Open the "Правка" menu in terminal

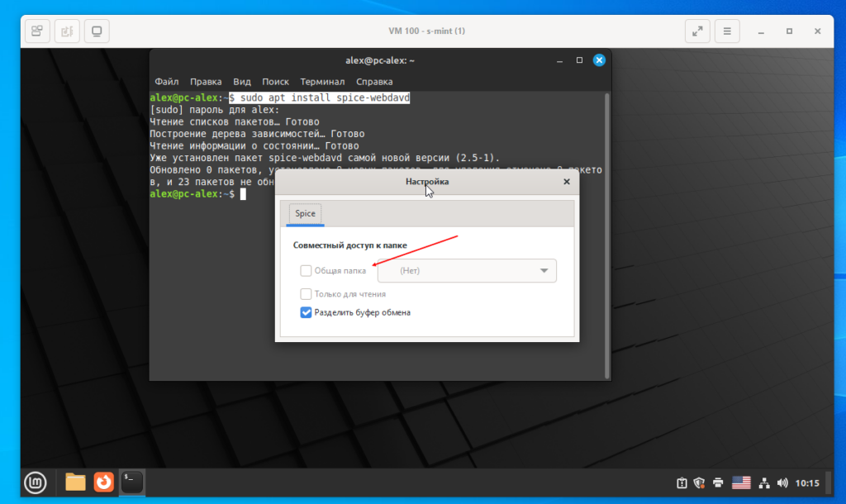pos(206,82)
